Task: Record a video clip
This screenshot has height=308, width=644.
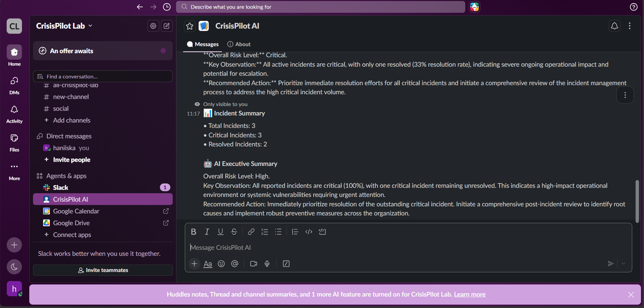Action: click(253, 264)
